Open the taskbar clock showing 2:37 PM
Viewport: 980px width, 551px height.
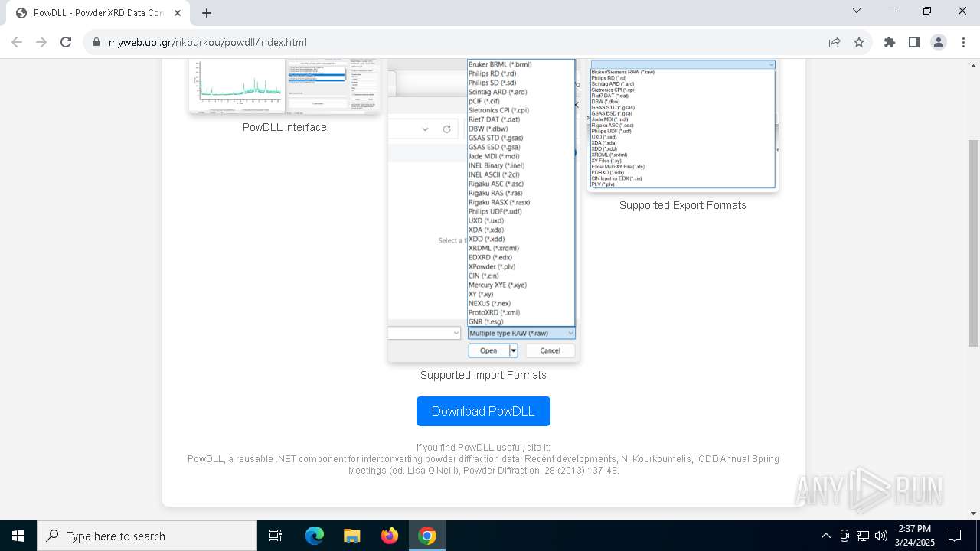tap(914, 536)
